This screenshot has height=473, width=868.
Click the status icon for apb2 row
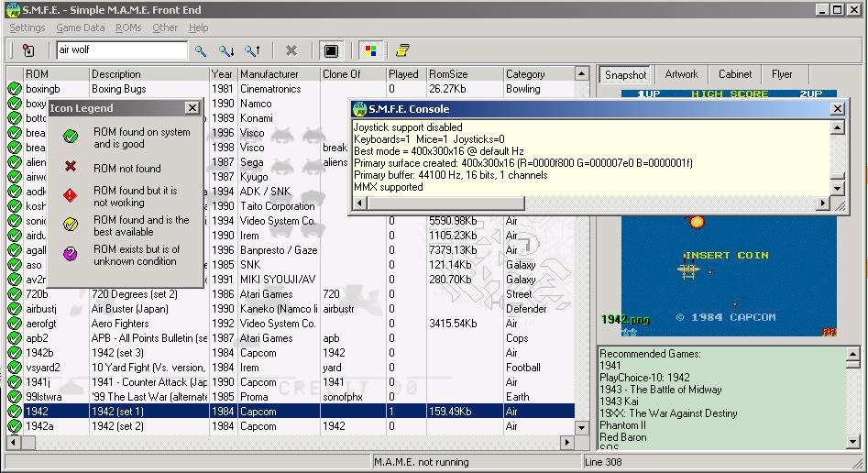click(15, 338)
